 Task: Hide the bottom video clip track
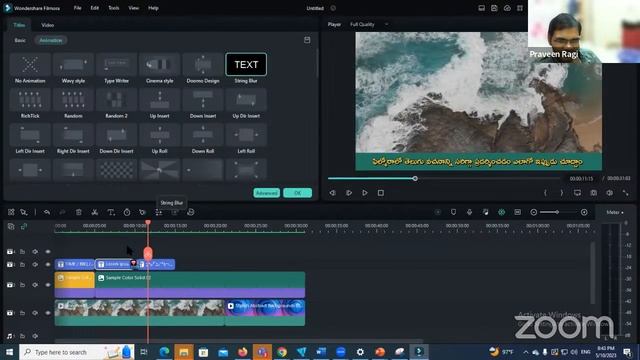tap(48, 313)
